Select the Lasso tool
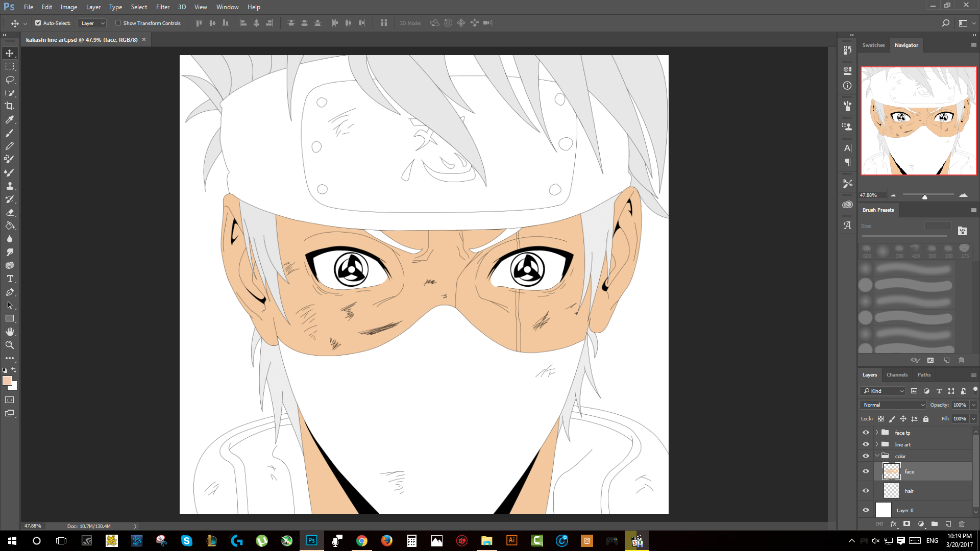The width and height of the screenshot is (980, 551). tap(10, 80)
